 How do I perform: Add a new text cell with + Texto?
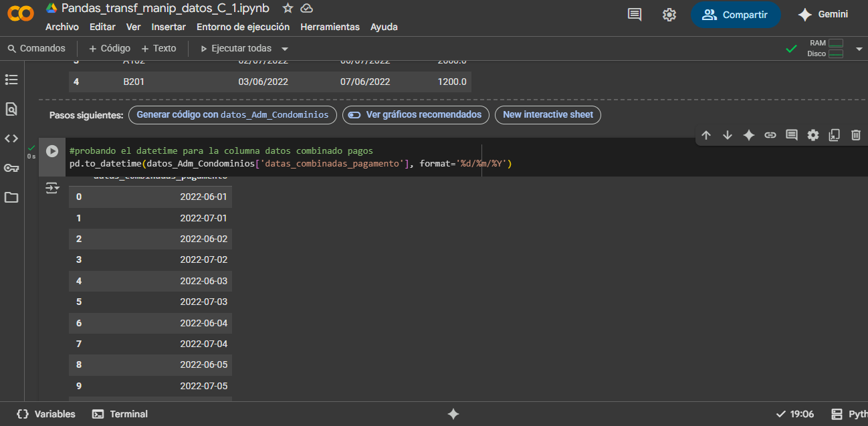click(x=159, y=48)
